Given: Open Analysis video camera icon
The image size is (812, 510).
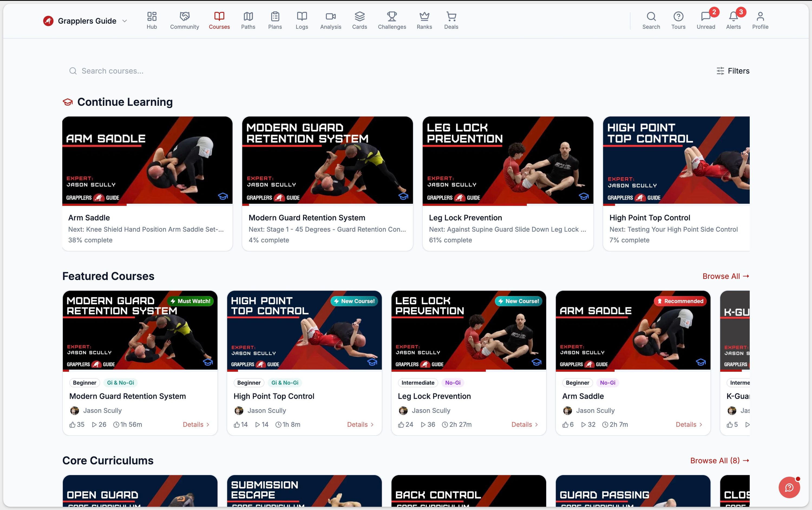Looking at the screenshot, I should (330, 16).
